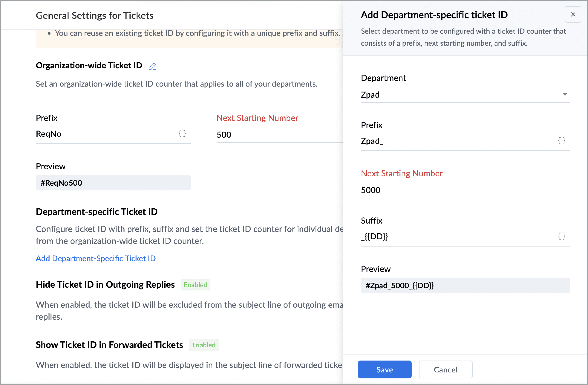Click the braces icon in the Suffix field

[x=561, y=236]
